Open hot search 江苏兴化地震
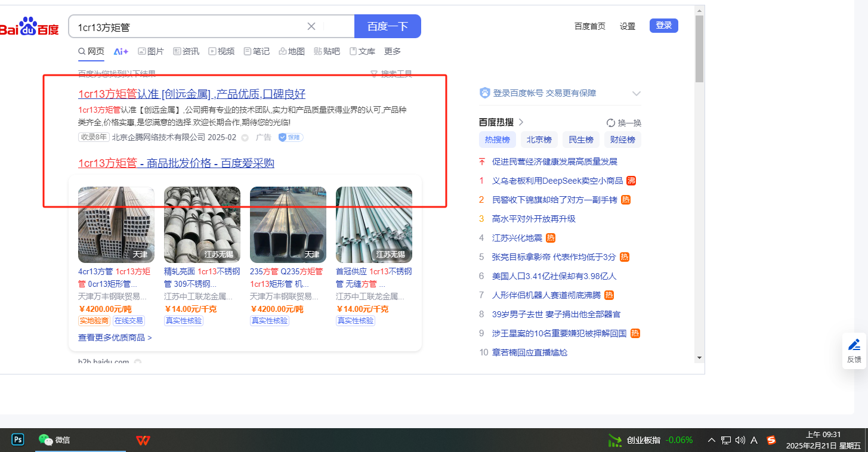868x452 pixels. 517,238
